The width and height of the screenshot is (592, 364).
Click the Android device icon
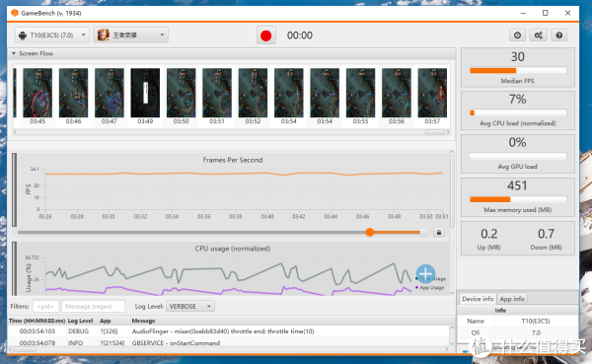tap(23, 36)
